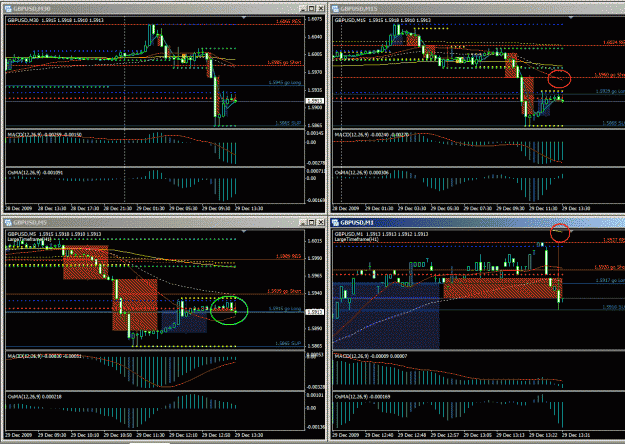The width and height of the screenshot is (625, 444).
Task: Click the '1.5985 go Short' label in M30 chart
Action: coord(284,63)
